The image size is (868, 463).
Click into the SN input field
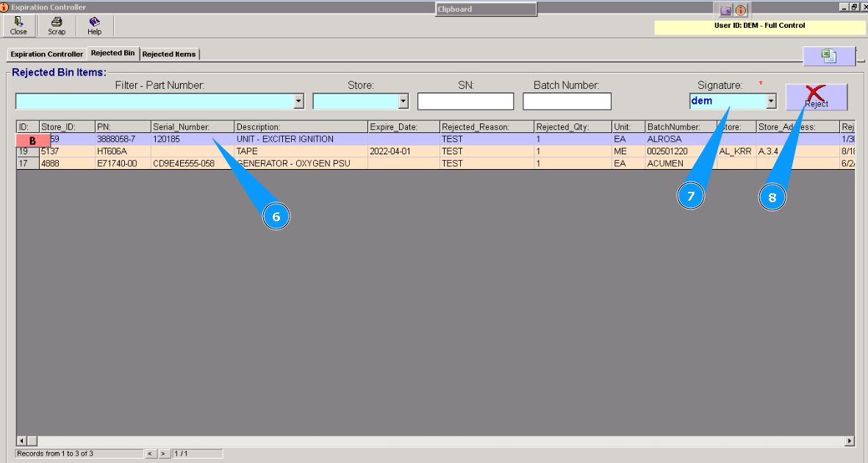(465, 101)
